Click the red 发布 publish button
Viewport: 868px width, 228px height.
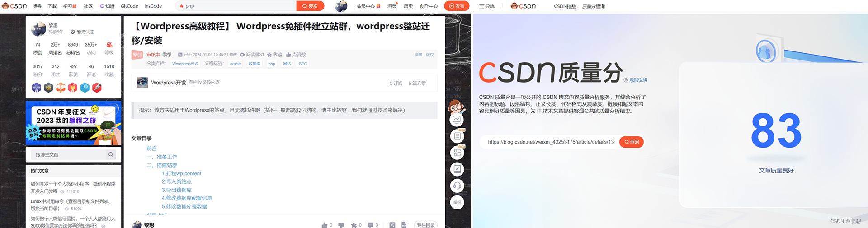(x=457, y=6)
